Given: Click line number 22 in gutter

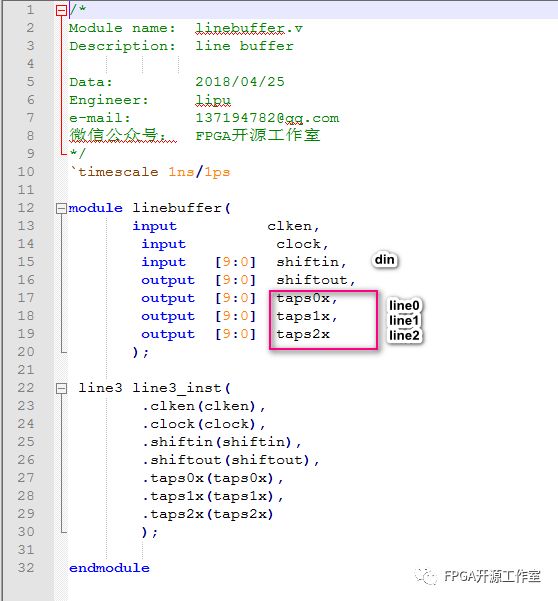Looking at the screenshot, I should pos(26,388).
